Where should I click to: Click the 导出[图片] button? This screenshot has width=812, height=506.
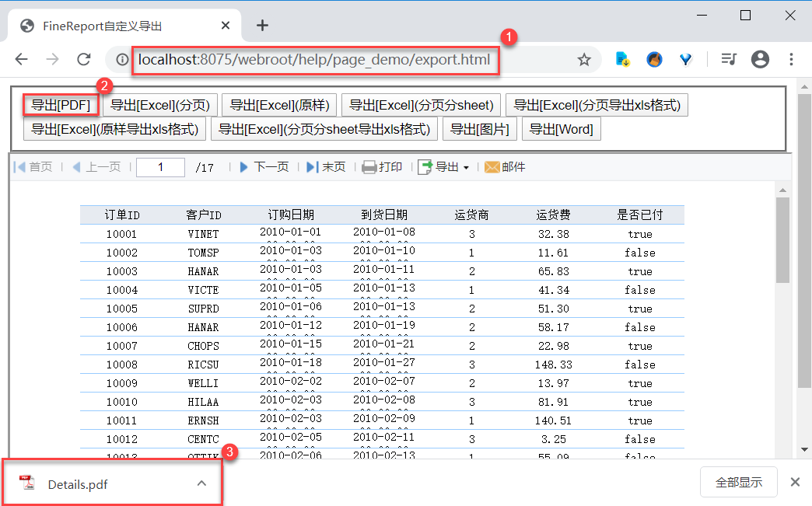pos(480,129)
